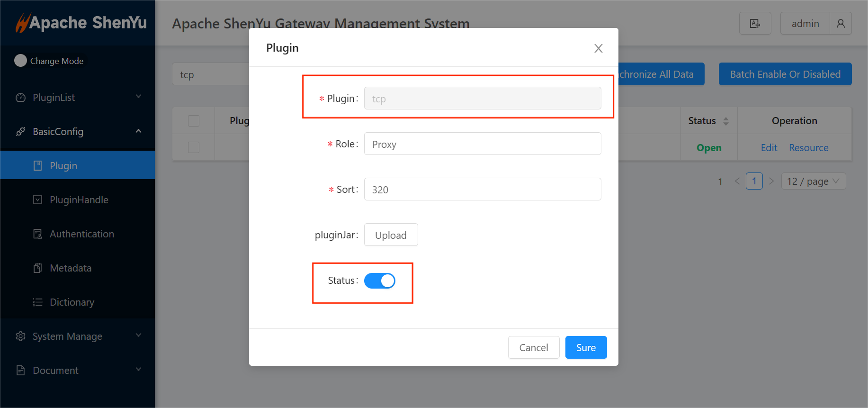The width and height of the screenshot is (868, 408).
Task: Click the Dictionary list icon
Action: pos(38,302)
